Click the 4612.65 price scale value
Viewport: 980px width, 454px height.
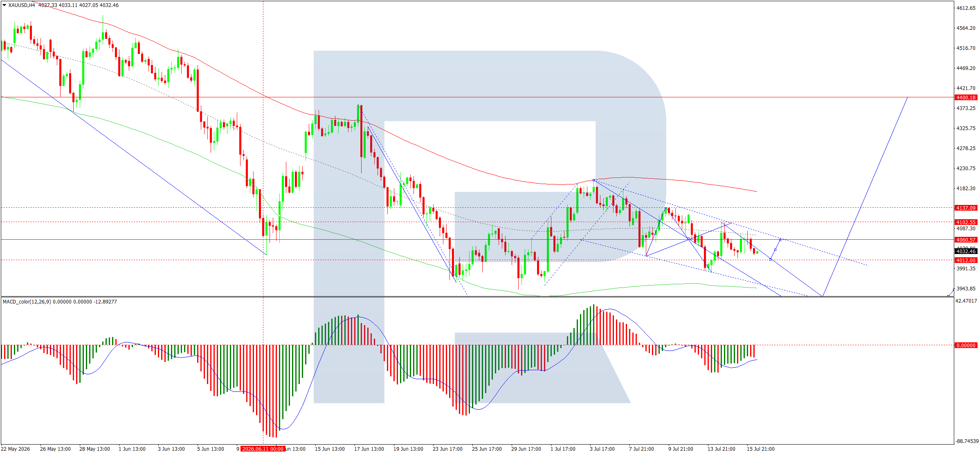[x=966, y=8]
